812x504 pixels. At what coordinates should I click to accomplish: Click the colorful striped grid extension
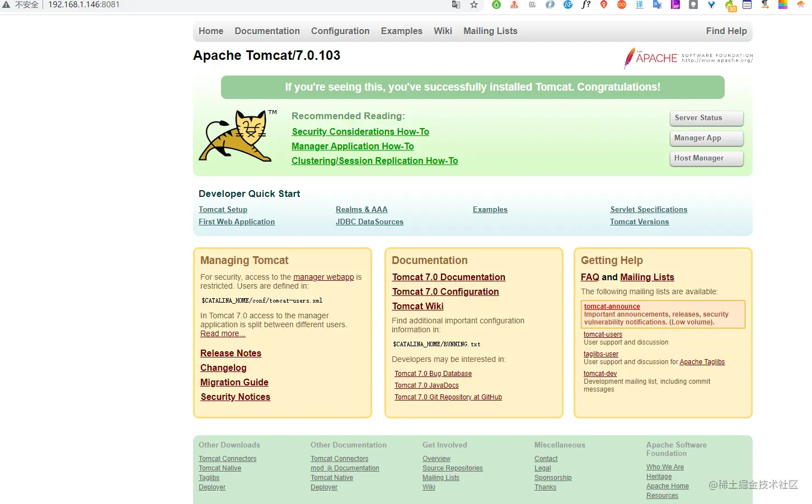click(x=783, y=4)
